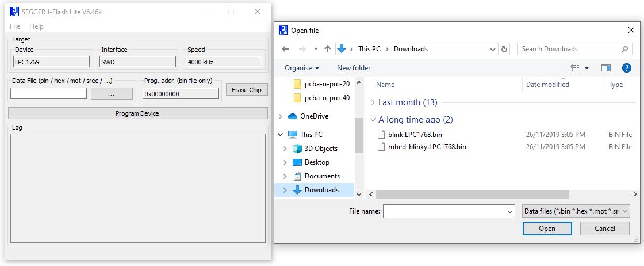Click Erase Chip button

pos(247,90)
